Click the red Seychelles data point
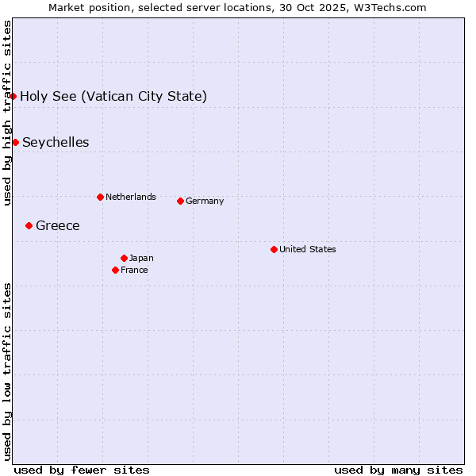This screenshot has width=476, height=476. pyautogui.click(x=16, y=142)
